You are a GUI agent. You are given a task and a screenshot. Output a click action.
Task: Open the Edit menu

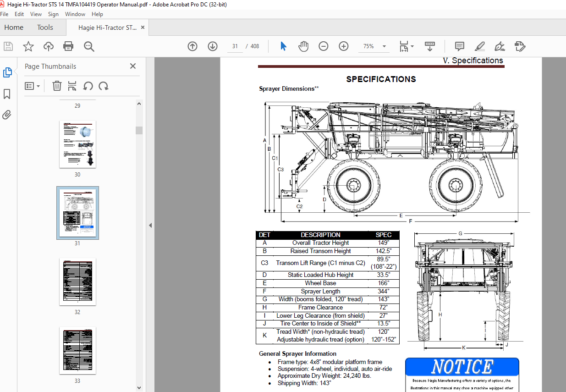[x=19, y=14]
